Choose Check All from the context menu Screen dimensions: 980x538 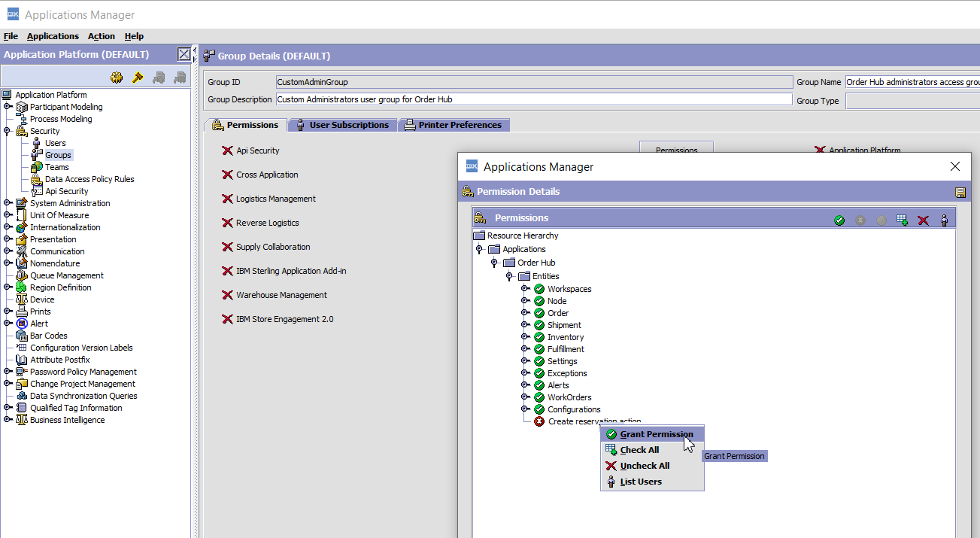[652, 450]
